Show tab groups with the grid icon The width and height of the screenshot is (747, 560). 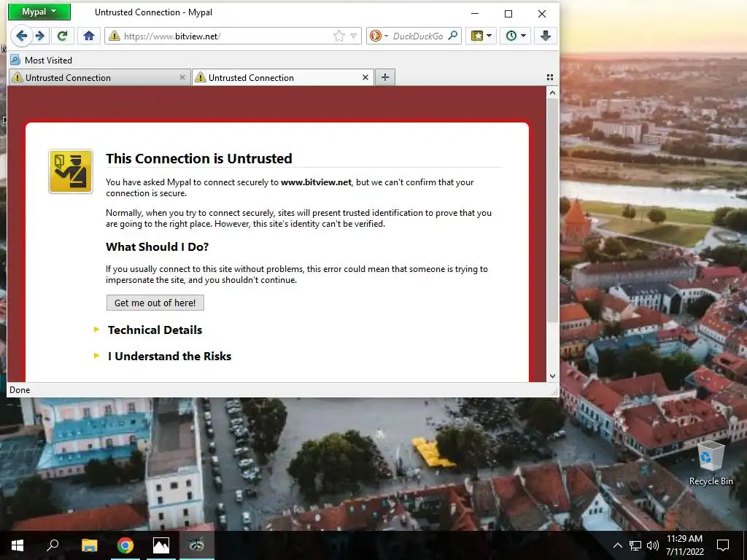550,77
